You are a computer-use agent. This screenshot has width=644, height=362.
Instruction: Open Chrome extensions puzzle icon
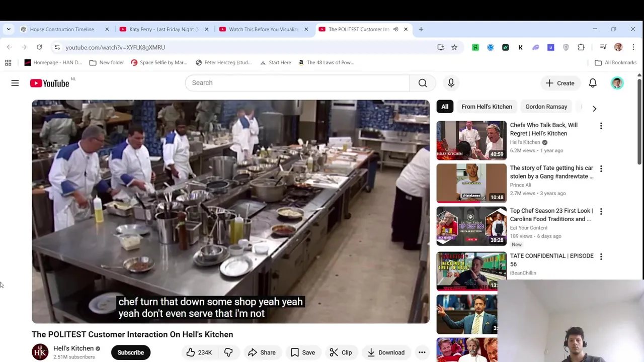(581, 47)
